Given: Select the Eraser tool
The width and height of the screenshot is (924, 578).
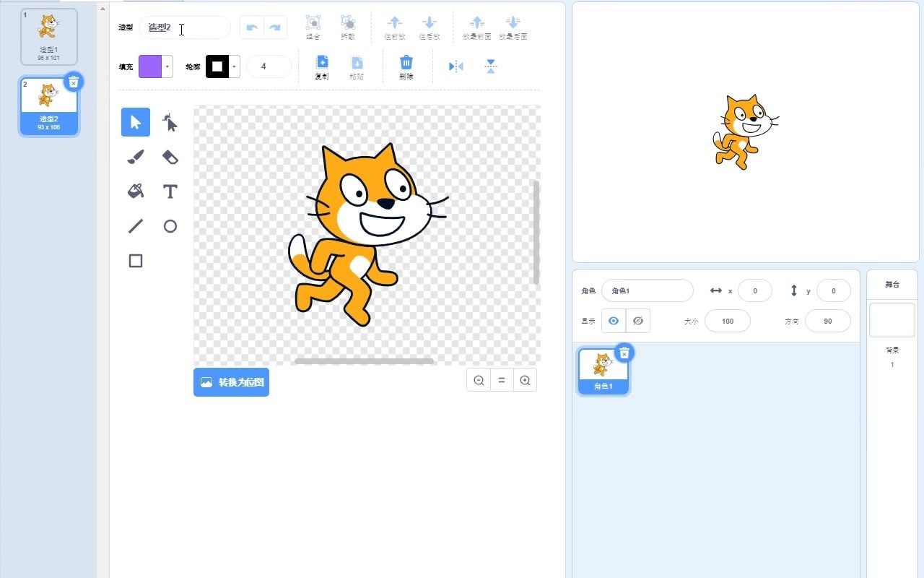Looking at the screenshot, I should click(x=170, y=157).
